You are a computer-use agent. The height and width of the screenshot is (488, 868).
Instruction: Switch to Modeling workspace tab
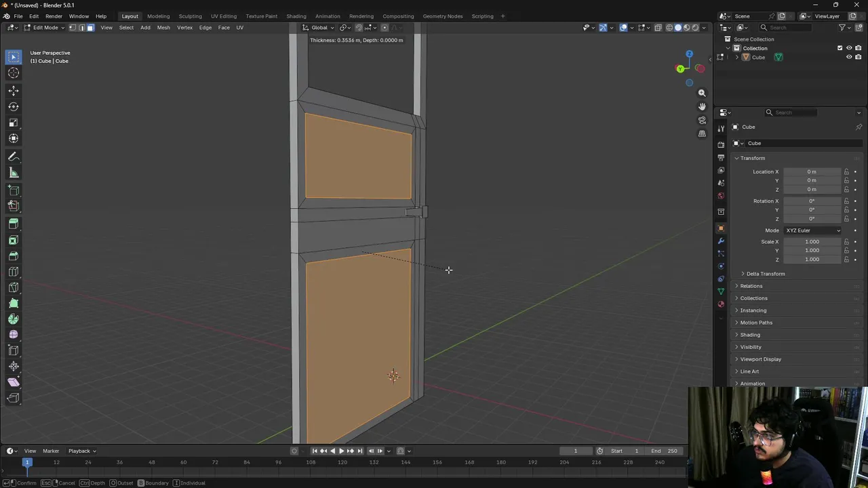[x=158, y=16]
